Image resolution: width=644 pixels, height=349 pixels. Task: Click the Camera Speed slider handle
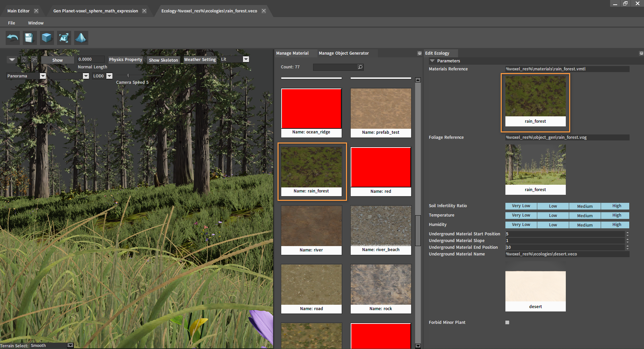click(x=128, y=76)
